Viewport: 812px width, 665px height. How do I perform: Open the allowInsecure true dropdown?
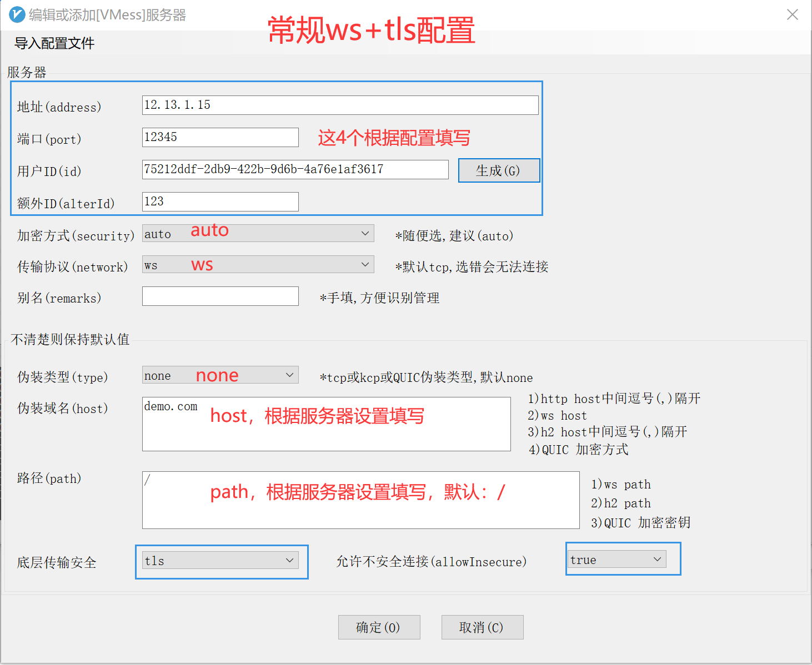[x=617, y=560]
